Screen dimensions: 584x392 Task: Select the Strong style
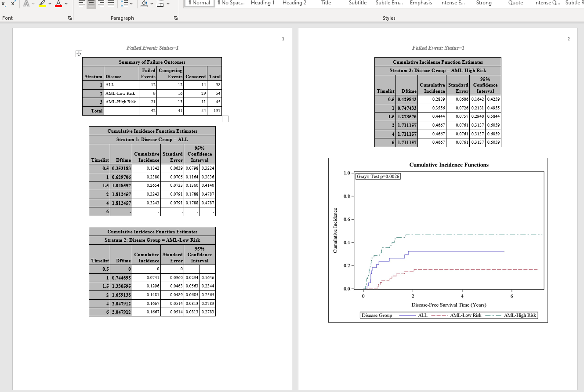484,3
